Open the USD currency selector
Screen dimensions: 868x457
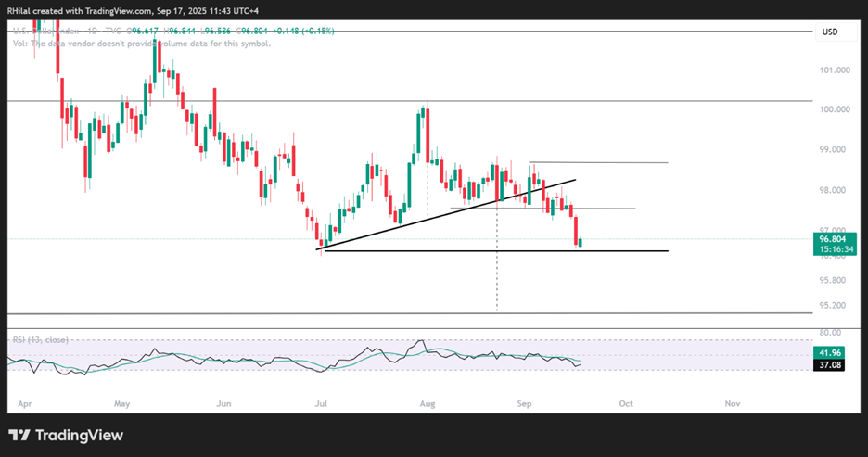[x=830, y=32]
